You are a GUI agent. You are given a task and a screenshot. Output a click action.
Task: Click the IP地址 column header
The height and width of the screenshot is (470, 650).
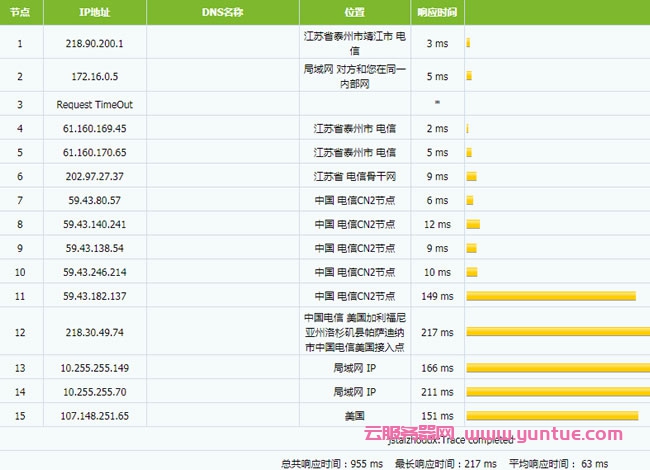[x=95, y=12]
